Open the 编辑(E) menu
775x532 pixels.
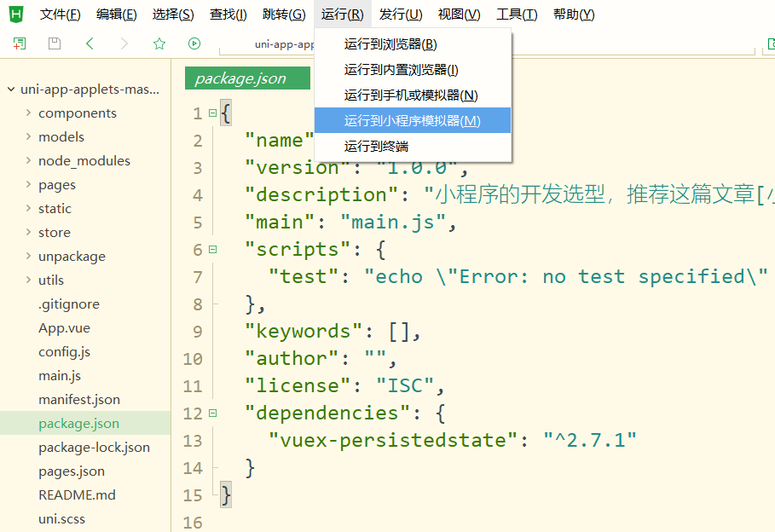click(117, 14)
